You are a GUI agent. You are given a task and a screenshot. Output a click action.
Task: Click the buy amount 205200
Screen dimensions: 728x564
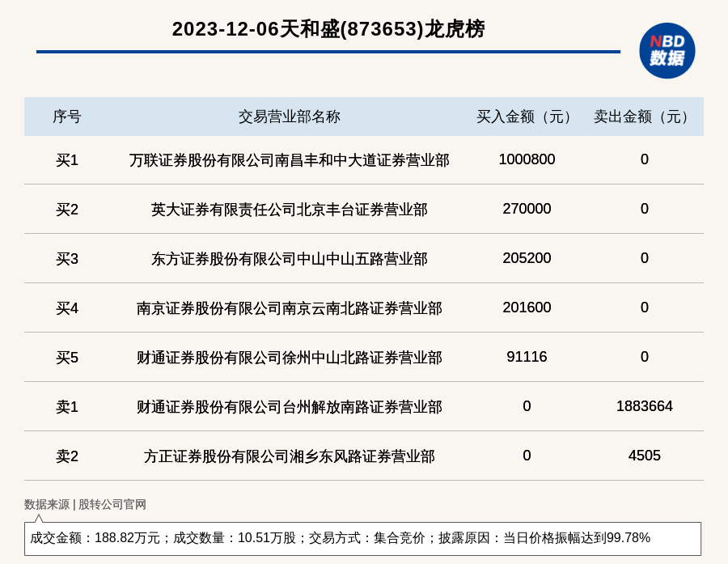click(x=527, y=258)
